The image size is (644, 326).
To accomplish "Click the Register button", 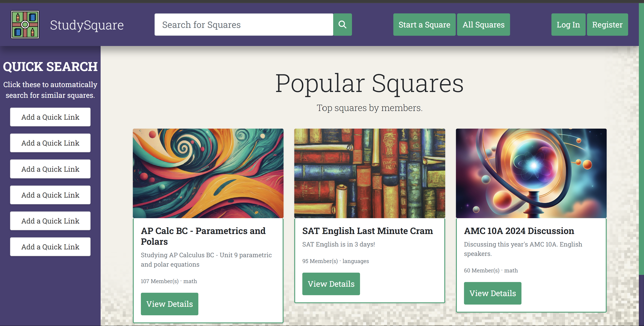I will (607, 25).
